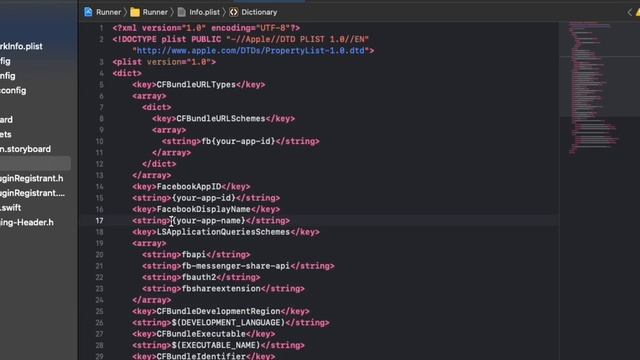Select the file ending in ginRegistrant.h
Viewport: 640px width, 360px height.
coord(31,179)
